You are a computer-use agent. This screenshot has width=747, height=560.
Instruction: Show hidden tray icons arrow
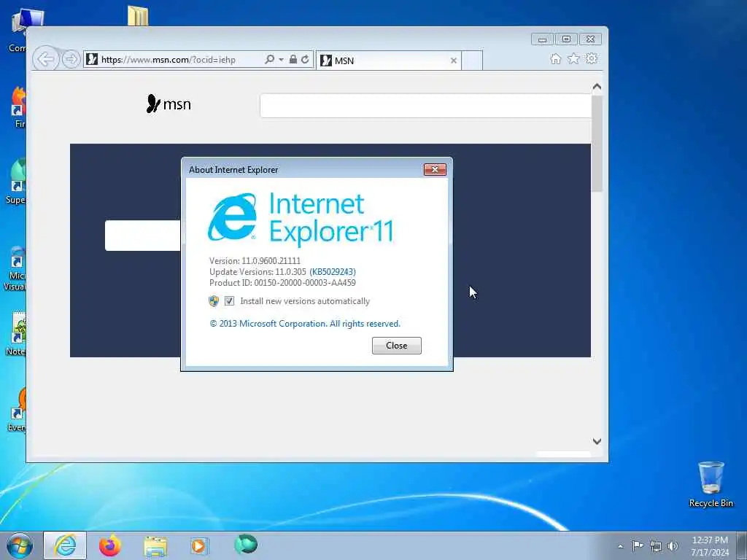coord(620,546)
